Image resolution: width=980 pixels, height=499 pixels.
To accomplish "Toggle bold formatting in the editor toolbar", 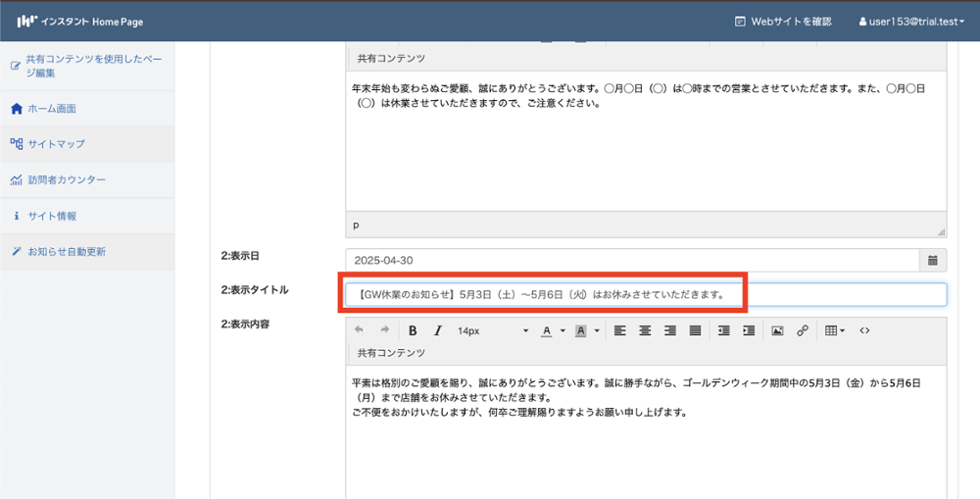I will 413,331.
